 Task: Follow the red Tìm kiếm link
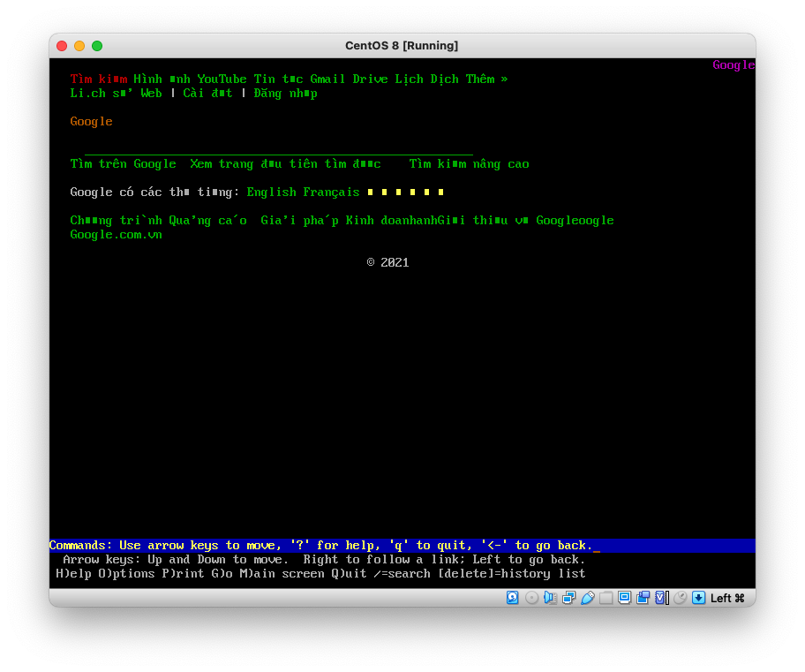coord(99,79)
